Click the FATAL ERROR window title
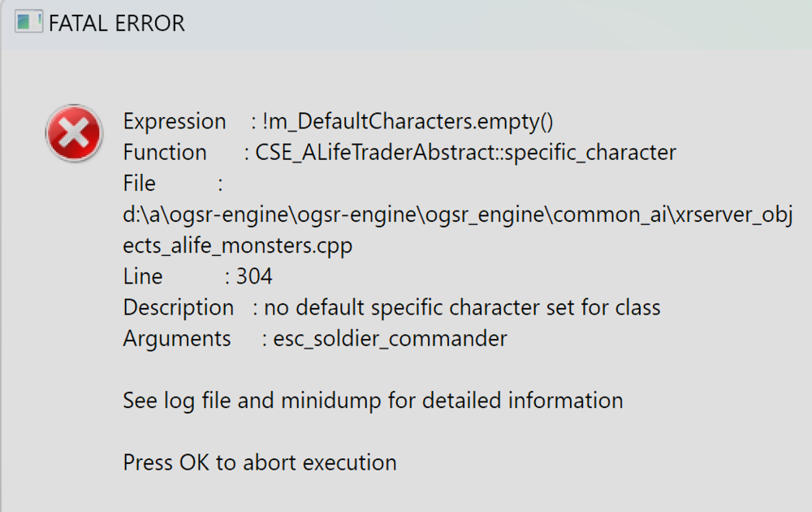This screenshot has height=512, width=812. coord(117,24)
